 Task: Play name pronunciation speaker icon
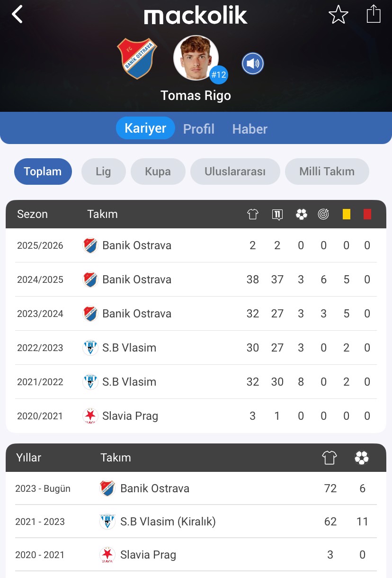(x=253, y=63)
